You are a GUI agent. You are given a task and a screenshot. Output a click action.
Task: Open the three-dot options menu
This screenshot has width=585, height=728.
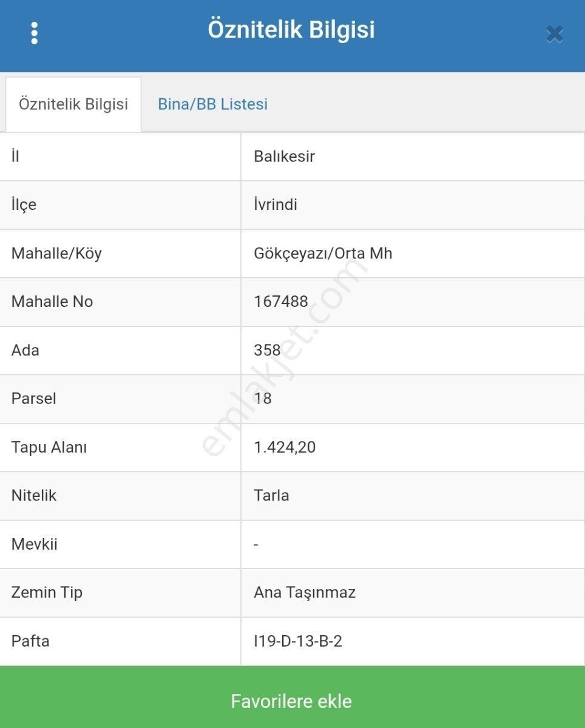point(34,33)
